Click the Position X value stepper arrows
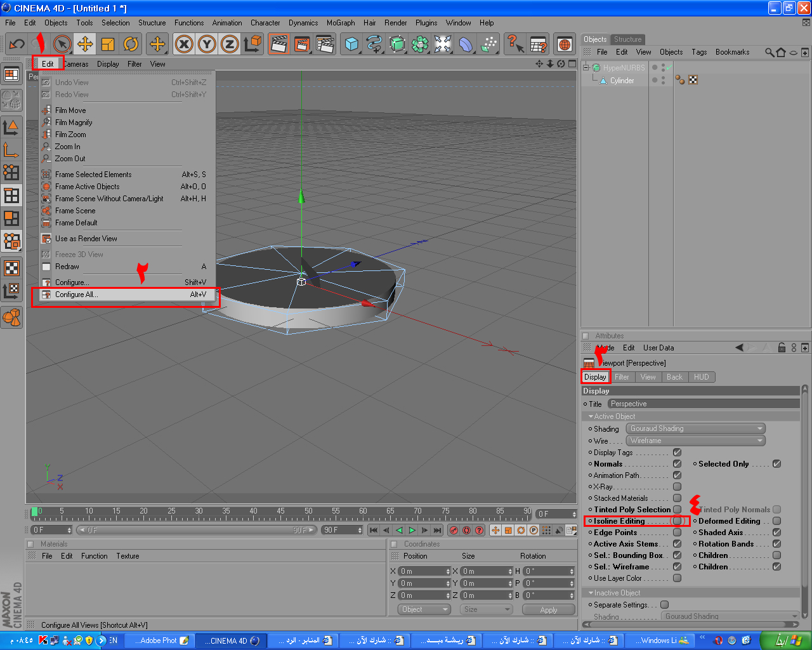The image size is (812, 650). pos(448,571)
